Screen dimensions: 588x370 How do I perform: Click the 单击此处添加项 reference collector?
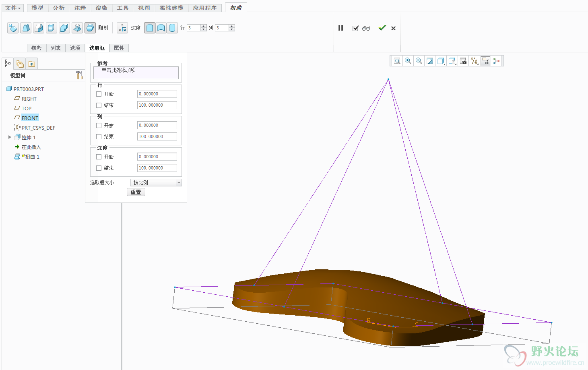point(136,72)
